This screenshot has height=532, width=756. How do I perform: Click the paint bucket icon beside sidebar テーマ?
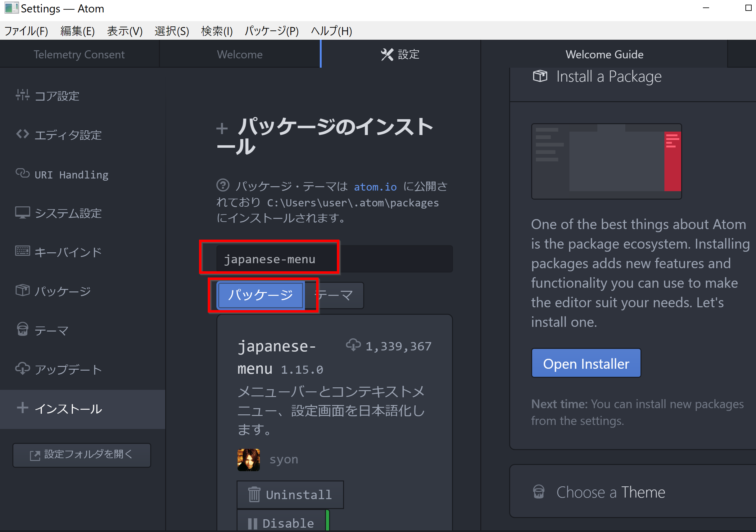22,329
